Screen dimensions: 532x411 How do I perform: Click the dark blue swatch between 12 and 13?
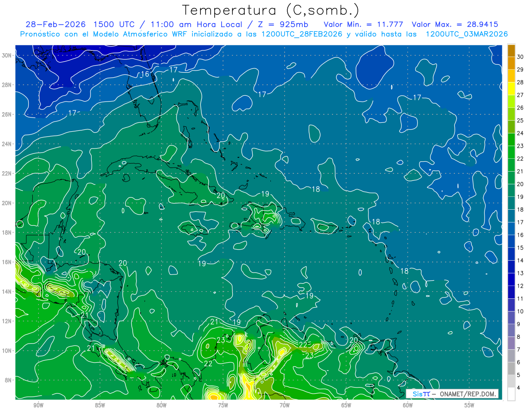point(511,279)
